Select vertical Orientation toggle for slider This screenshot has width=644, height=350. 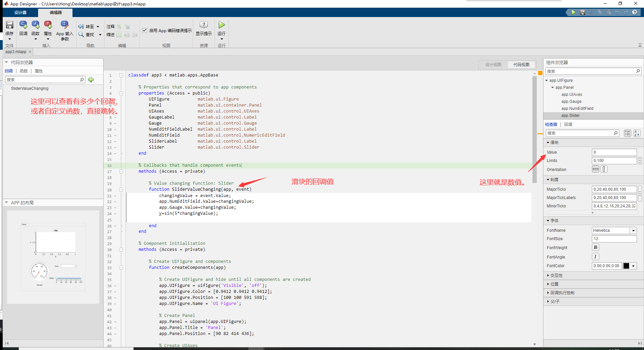click(x=604, y=169)
